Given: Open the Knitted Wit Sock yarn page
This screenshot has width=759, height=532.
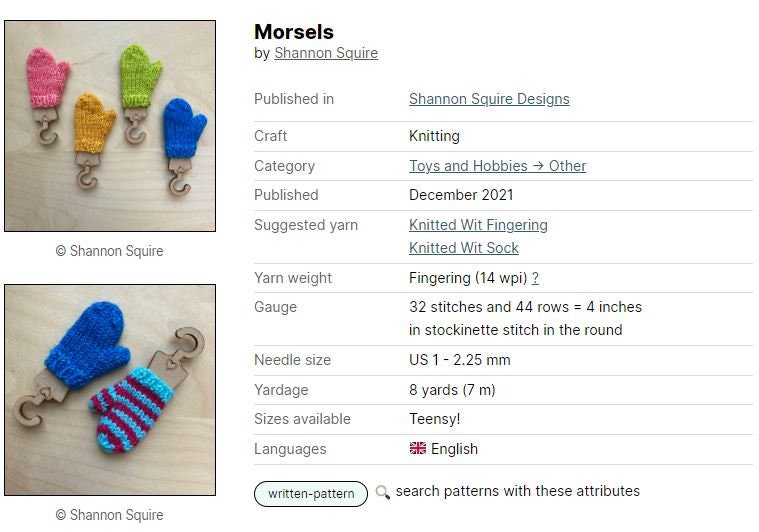Looking at the screenshot, I should click(x=464, y=248).
